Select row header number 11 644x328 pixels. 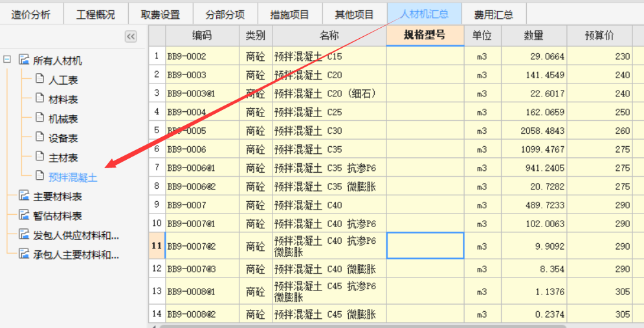coord(157,245)
